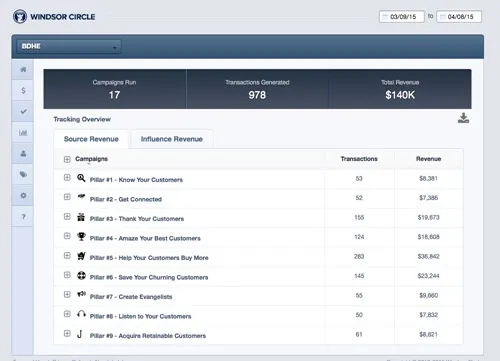Click the Windsor Circle brand name
The height and width of the screenshot is (361, 500).
click(63, 17)
